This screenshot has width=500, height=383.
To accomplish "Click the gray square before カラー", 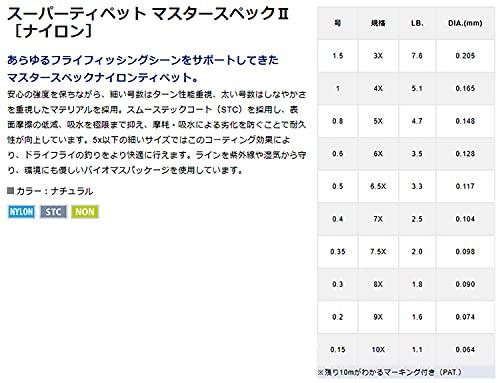I will 11,191.
